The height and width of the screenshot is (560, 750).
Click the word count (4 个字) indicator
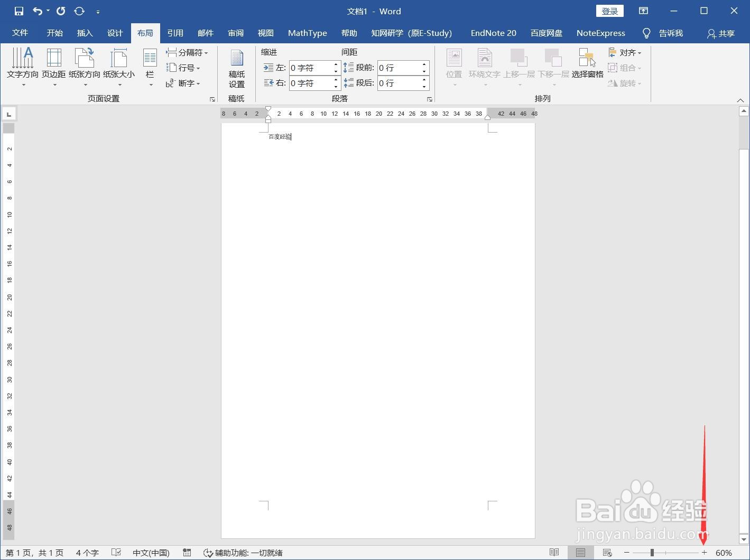(87, 553)
